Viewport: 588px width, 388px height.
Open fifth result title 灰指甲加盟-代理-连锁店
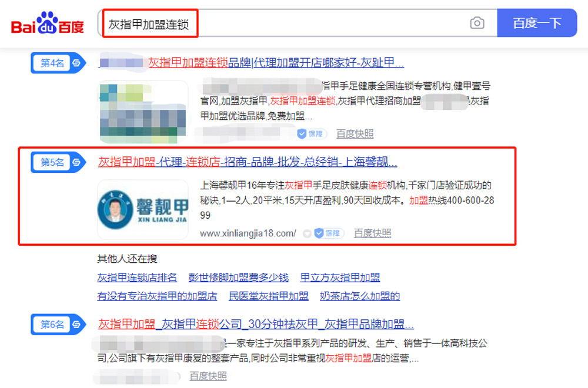click(x=248, y=162)
